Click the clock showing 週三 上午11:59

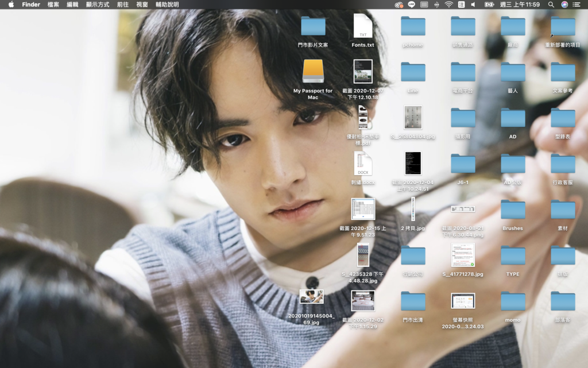[x=520, y=5]
